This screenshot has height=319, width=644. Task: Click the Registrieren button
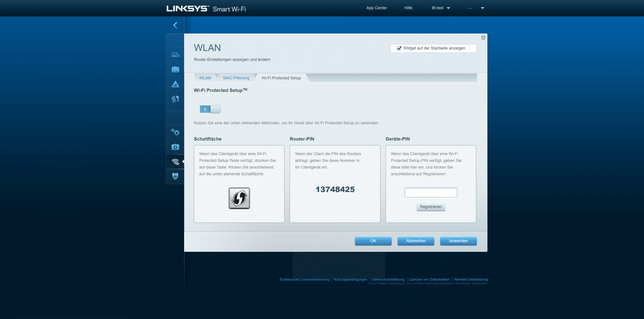pos(430,207)
